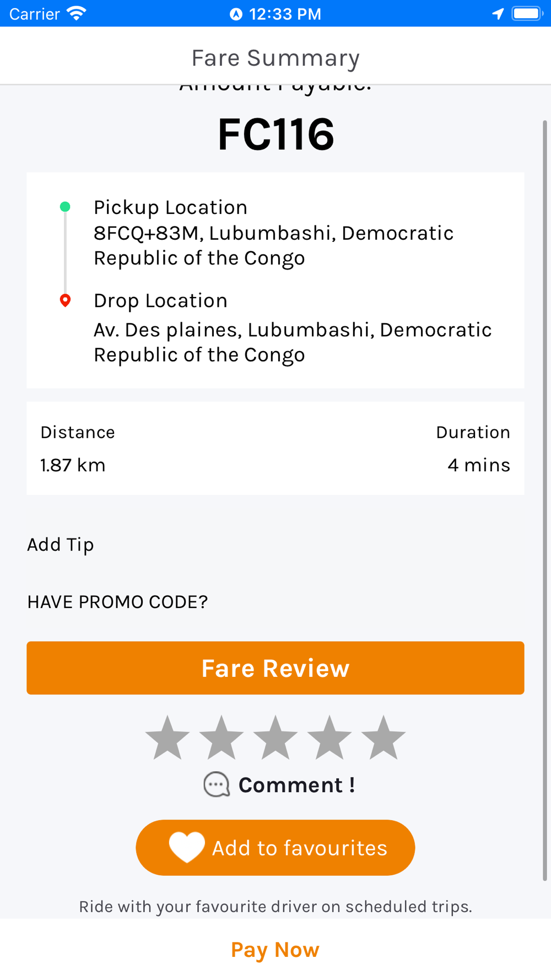Open the HAVE PROMO CODE entry

(x=117, y=602)
